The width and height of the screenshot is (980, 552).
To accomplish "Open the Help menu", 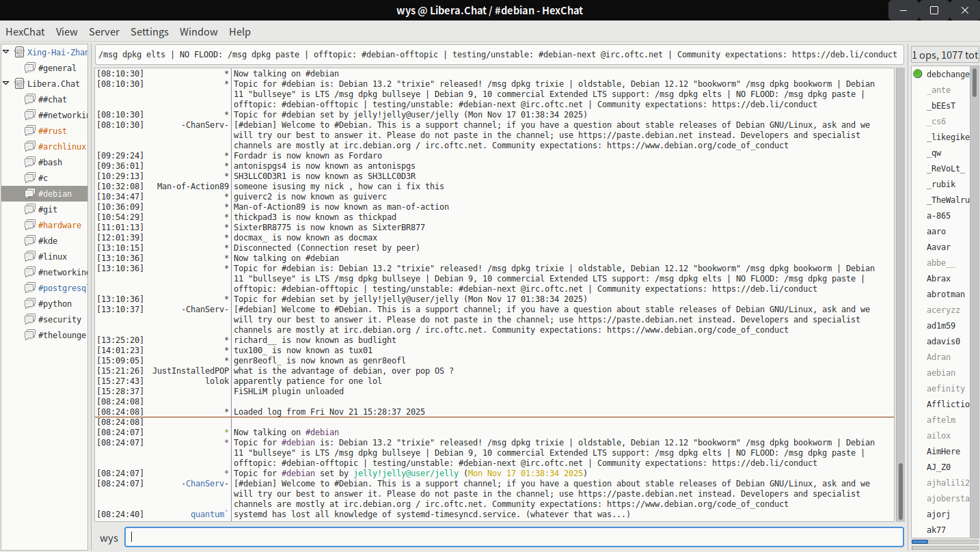I will [x=240, y=32].
